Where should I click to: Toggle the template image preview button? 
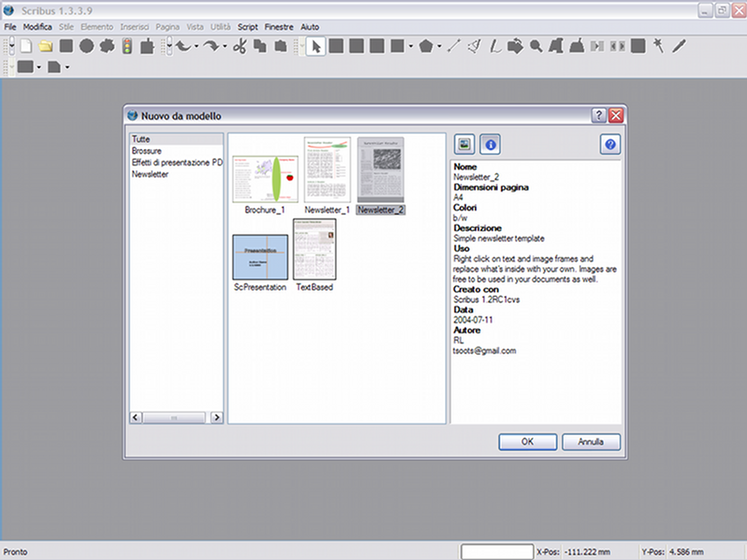coord(464,144)
